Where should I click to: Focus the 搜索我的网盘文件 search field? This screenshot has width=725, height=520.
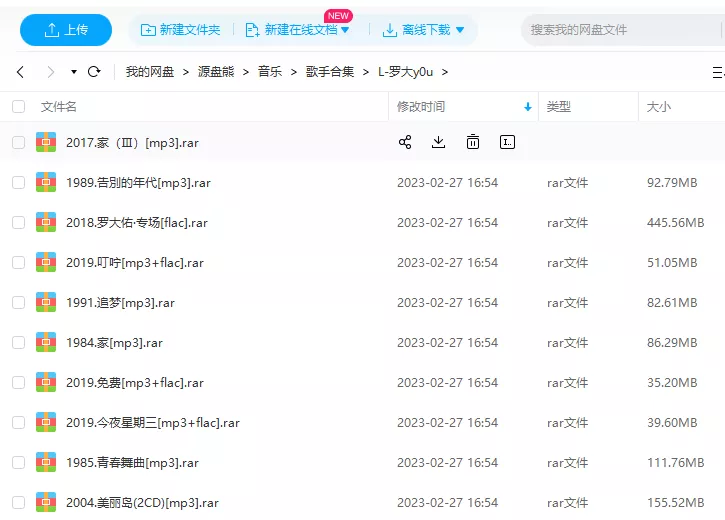tap(620, 30)
